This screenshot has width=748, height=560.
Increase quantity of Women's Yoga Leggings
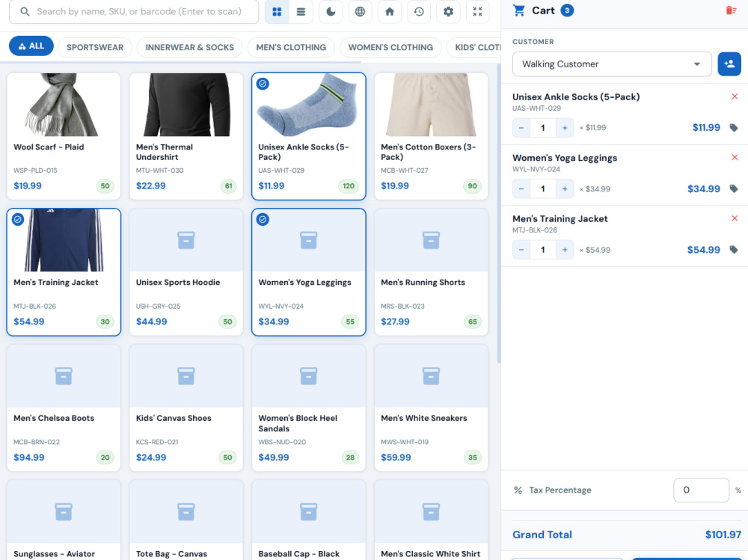pos(565,189)
